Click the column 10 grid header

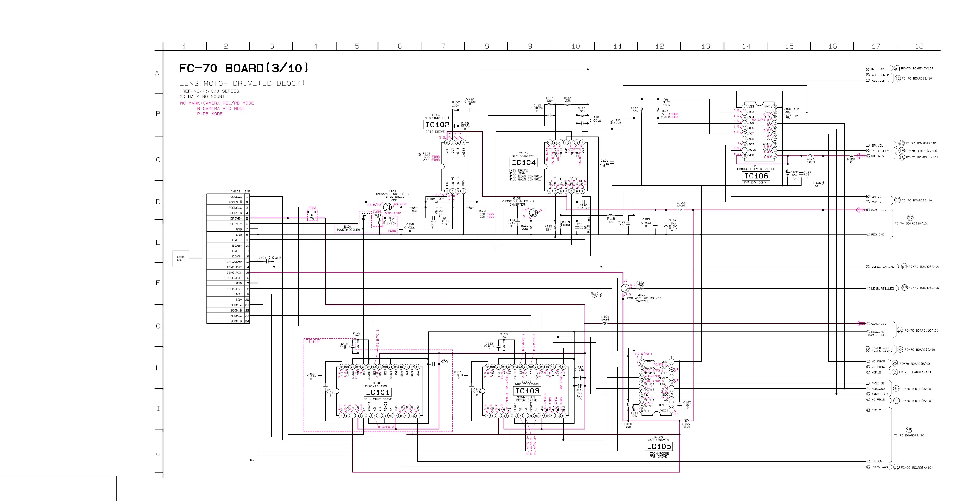tap(576, 46)
